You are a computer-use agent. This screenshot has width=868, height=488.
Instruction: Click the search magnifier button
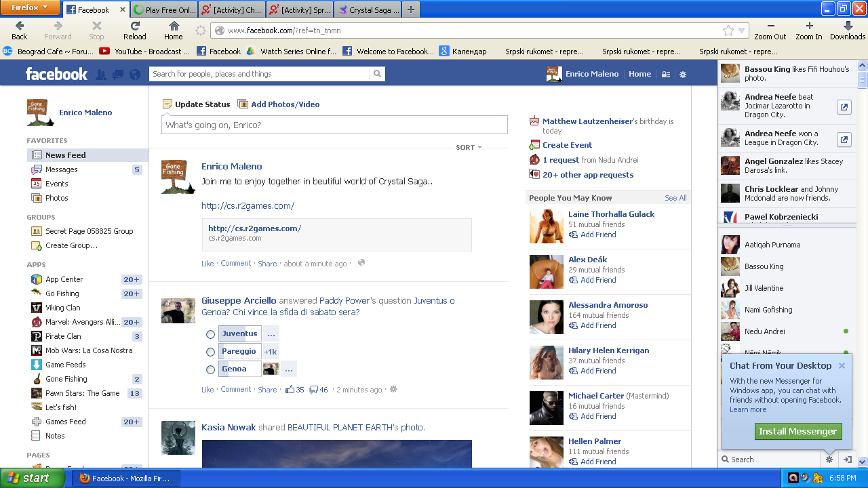pos(378,74)
